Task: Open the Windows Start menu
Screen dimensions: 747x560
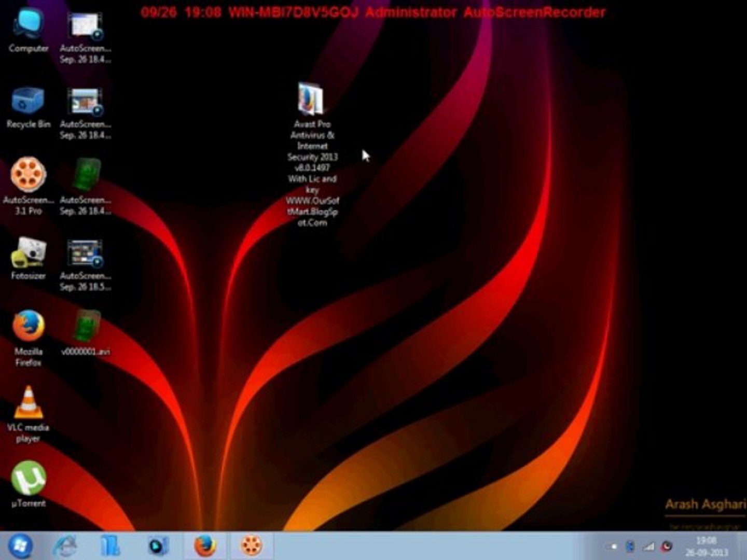Action: tap(20, 545)
